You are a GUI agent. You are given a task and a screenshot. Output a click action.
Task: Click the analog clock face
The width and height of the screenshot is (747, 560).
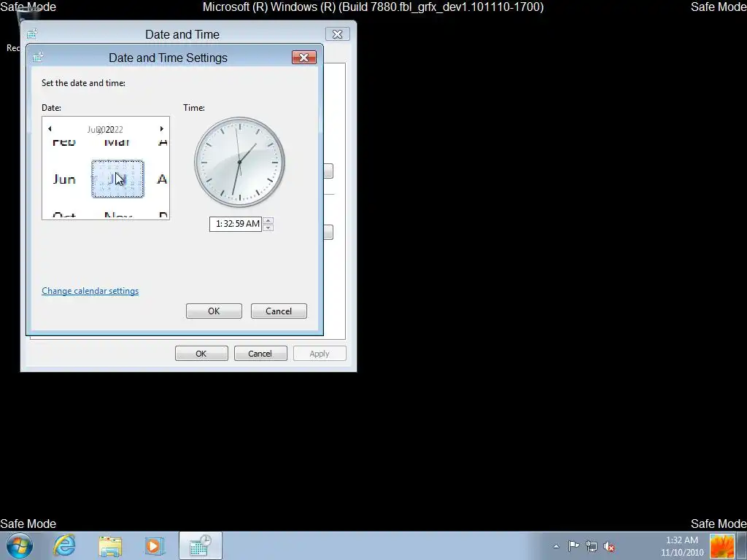click(x=239, y=162)
